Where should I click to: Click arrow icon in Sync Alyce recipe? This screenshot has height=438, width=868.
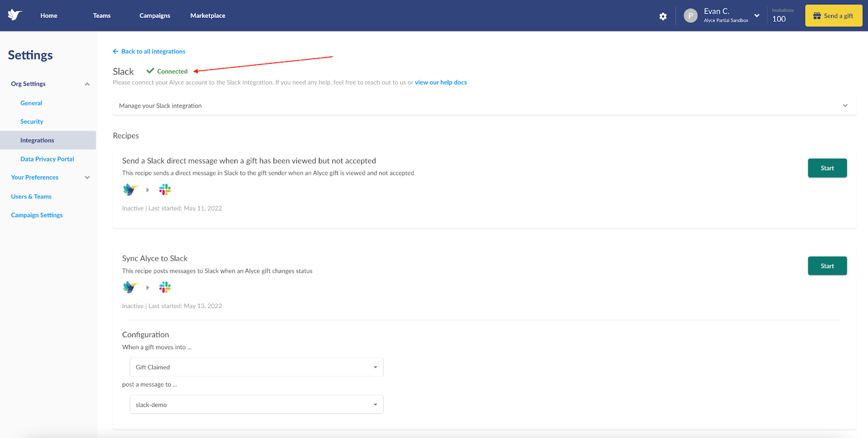[148, 287]
